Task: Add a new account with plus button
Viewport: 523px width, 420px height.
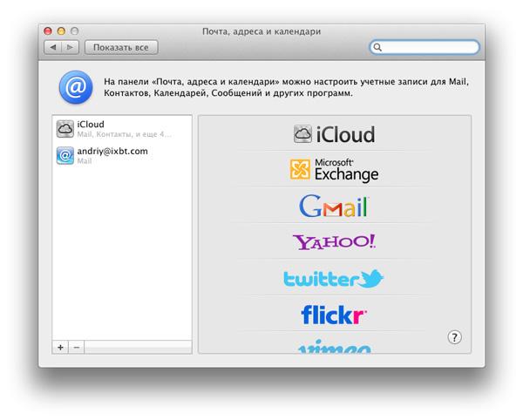Action: click(60, 348)
